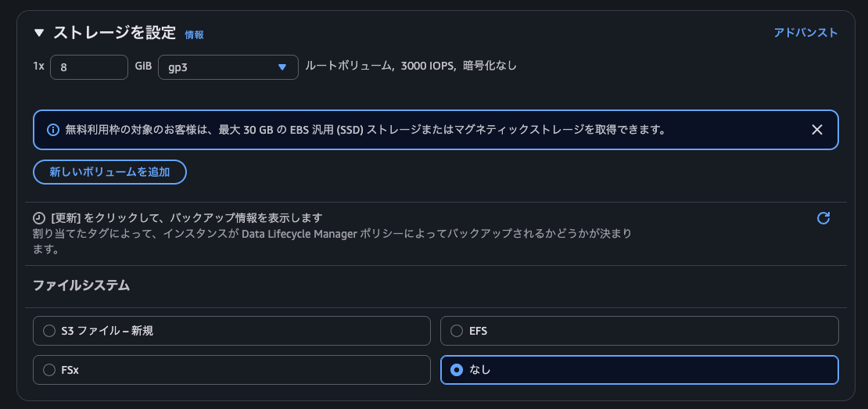Open the 情報 link beside storage heading
Image resolution: width=868 pixels, height=409 pixels.
point(194,35)
